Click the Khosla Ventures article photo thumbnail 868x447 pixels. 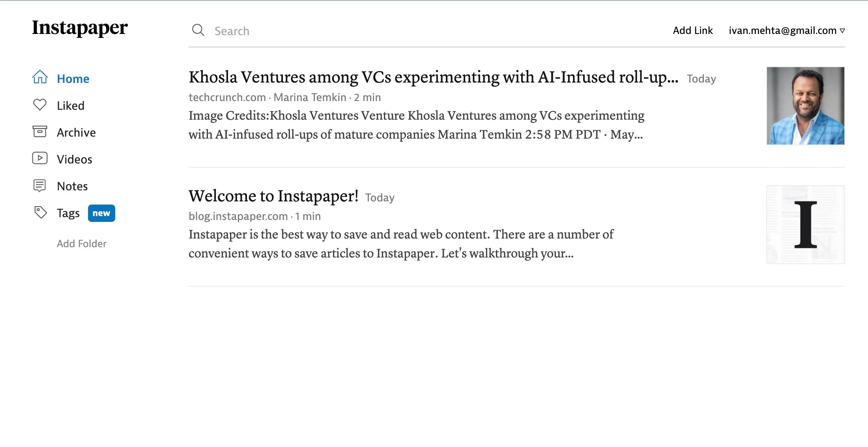coord(805,106)
